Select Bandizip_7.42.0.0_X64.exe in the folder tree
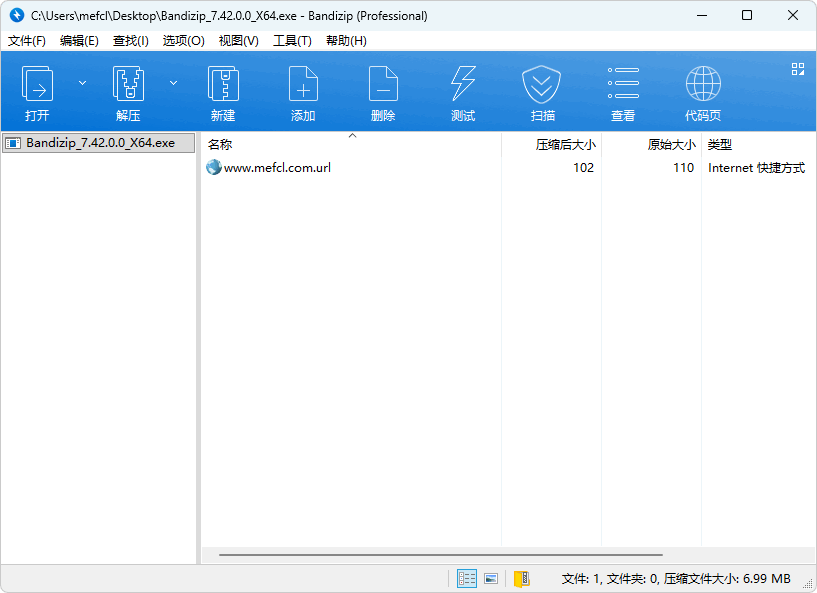This screenshot has width=817, height=593. [x=98, y=143]
